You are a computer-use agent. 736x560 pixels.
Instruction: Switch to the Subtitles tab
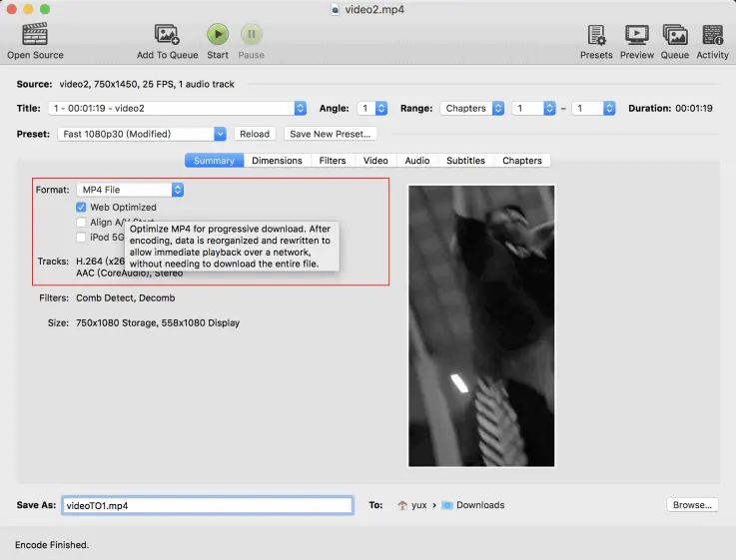[465, 161]
